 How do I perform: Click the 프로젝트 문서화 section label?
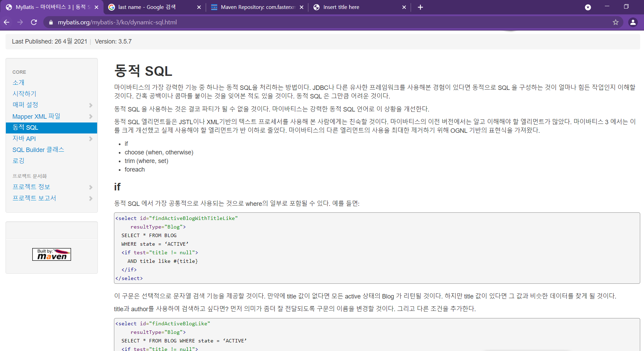pyautogui.click(x=30, y=176)
